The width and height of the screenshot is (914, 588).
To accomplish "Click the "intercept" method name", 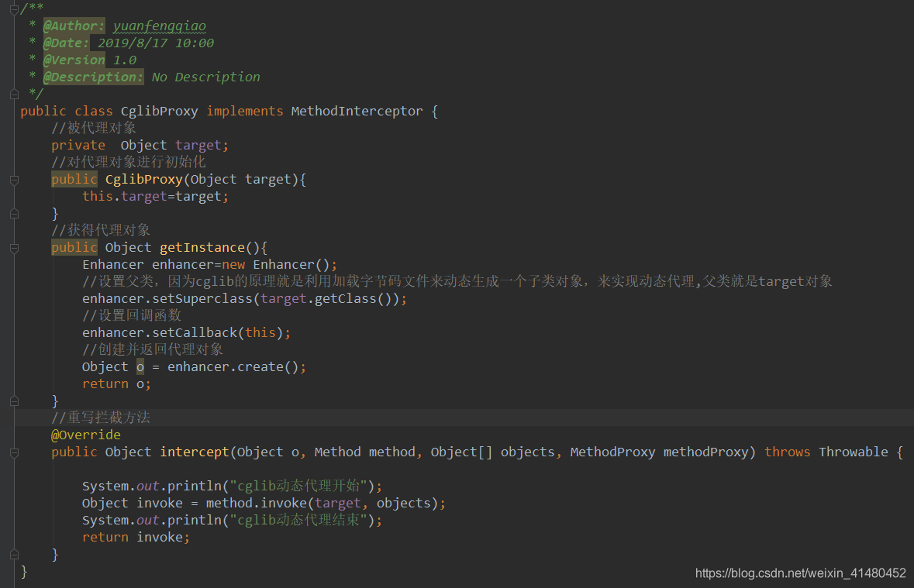I will 195,452.
